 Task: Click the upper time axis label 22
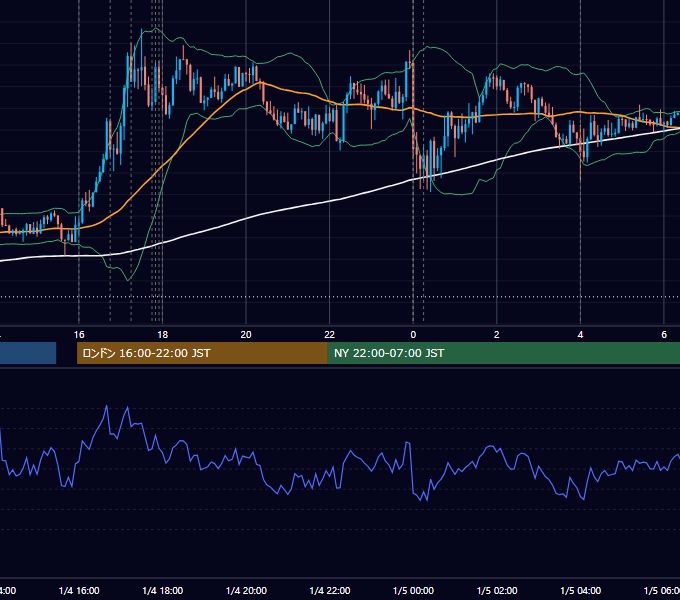[x=330, y=335]
